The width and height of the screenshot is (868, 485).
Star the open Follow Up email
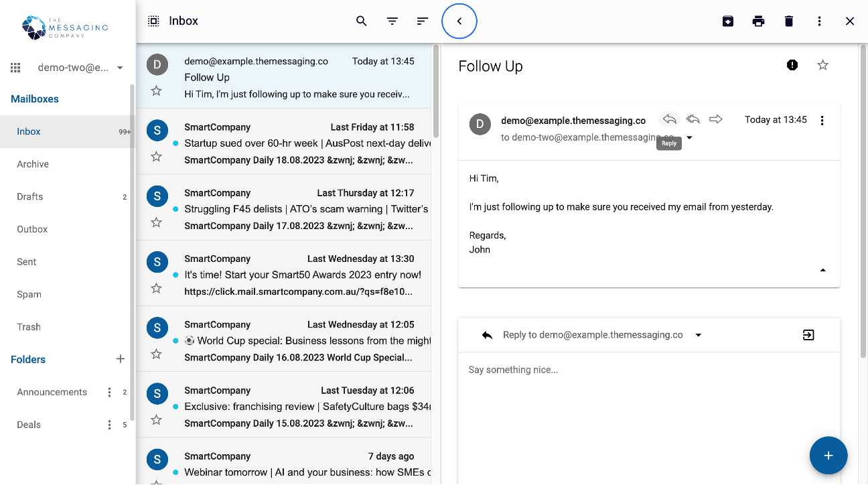[822, 65]
